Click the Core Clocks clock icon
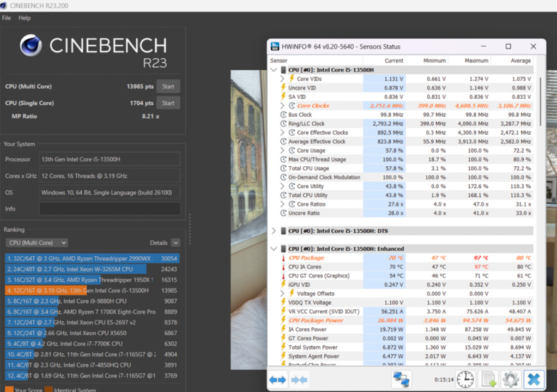The image size is (557, 392). click(292, 106)
